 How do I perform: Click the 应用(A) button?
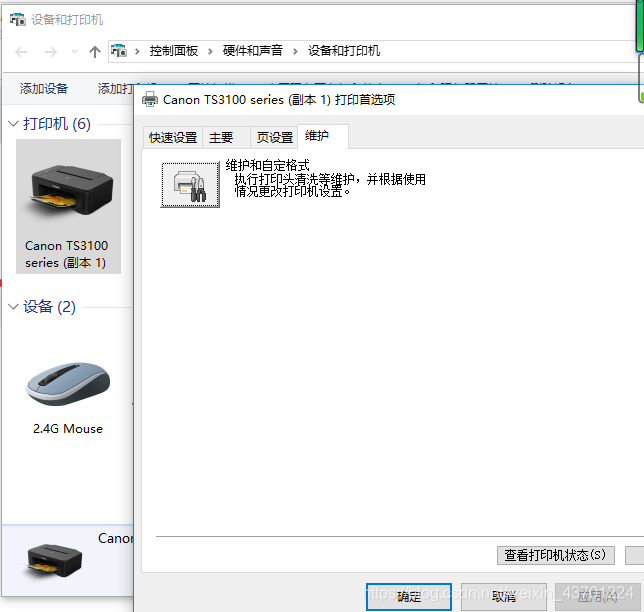coord(598,596)
